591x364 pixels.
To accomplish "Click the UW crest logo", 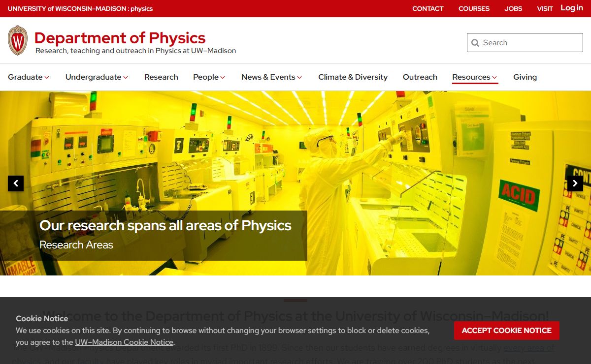I will click(x=18, y=40).
